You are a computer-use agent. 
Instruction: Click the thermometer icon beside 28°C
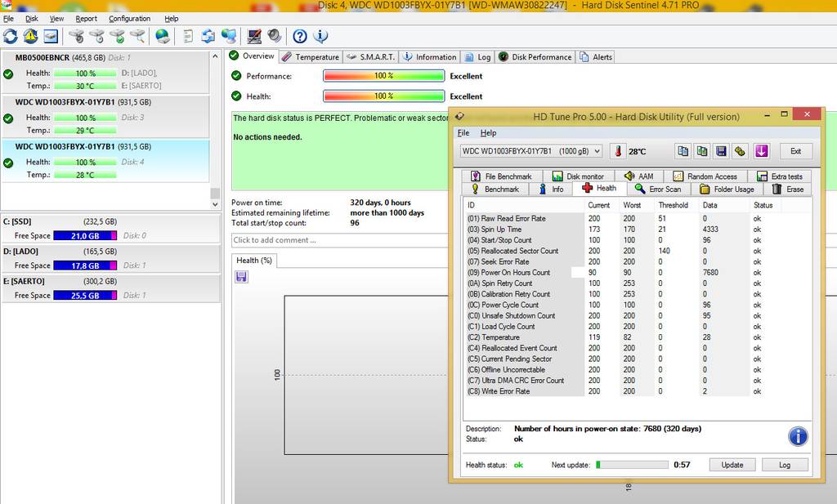click(617, 151)
